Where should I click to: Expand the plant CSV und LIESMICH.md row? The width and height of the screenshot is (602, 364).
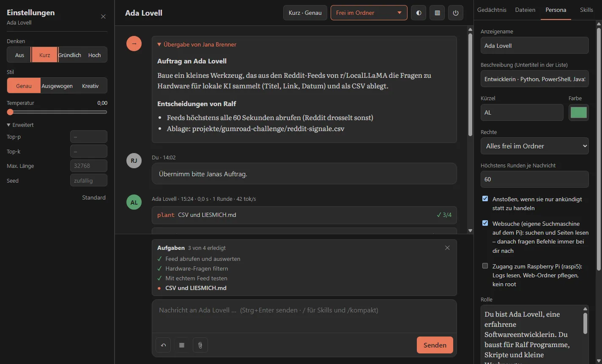point(304,215)
